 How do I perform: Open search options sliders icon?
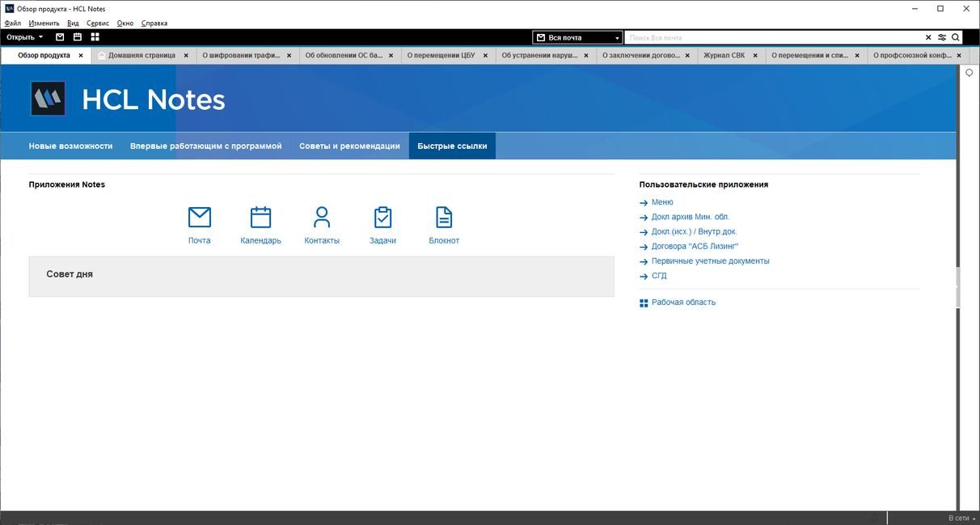942,37
